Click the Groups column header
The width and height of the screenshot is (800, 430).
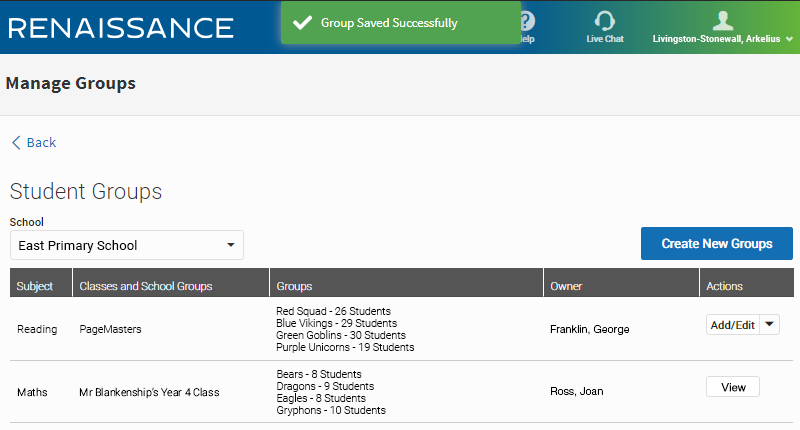406,283
